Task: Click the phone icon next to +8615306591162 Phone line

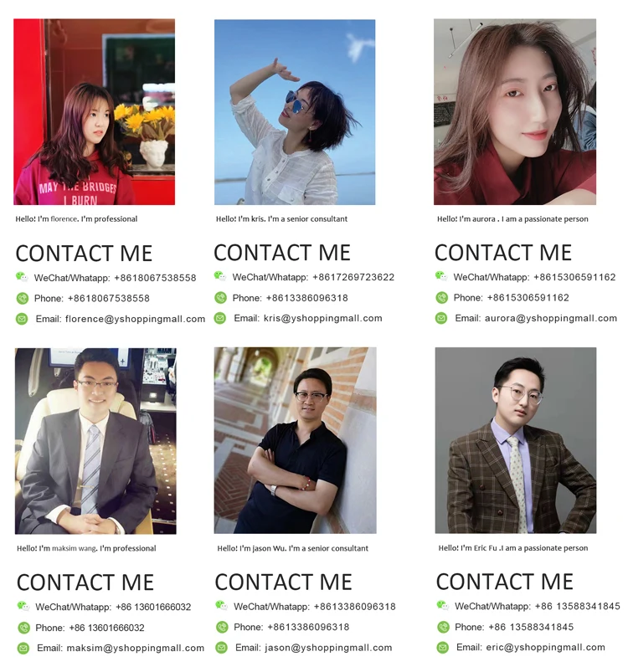Action: point(441,297)
